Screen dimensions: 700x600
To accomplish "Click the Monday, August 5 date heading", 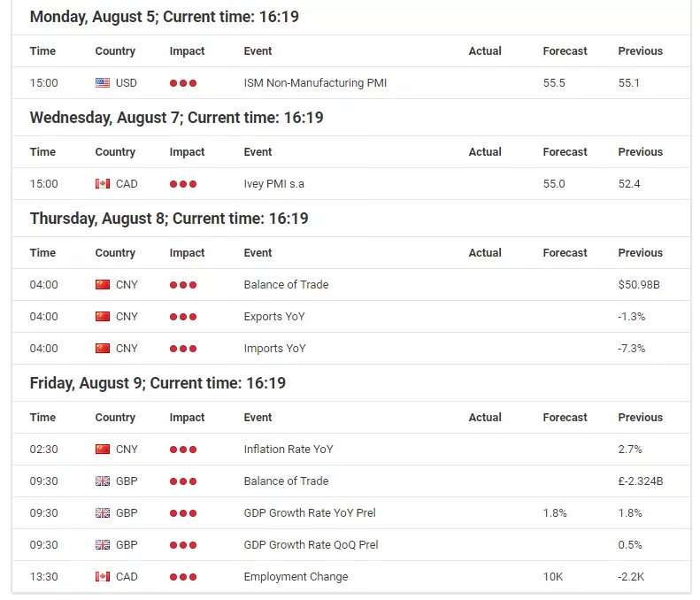I will pos(165,17).
